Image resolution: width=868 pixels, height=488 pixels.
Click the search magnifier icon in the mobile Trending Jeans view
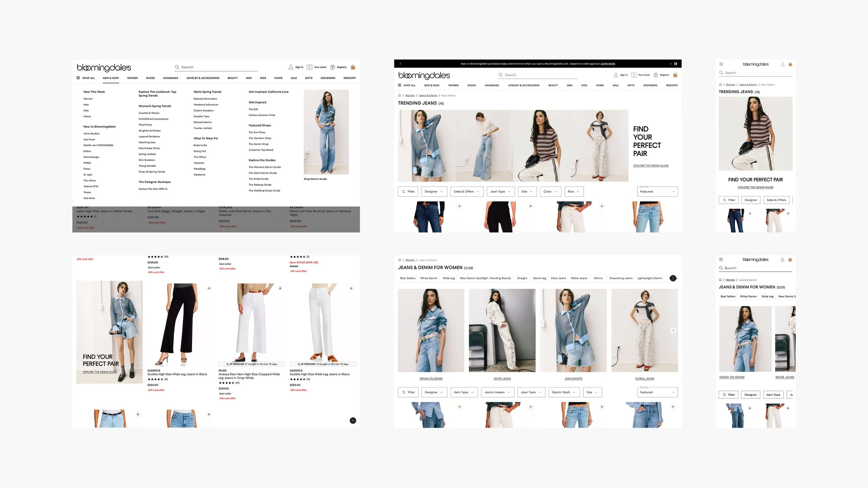(x=721, y=73)
